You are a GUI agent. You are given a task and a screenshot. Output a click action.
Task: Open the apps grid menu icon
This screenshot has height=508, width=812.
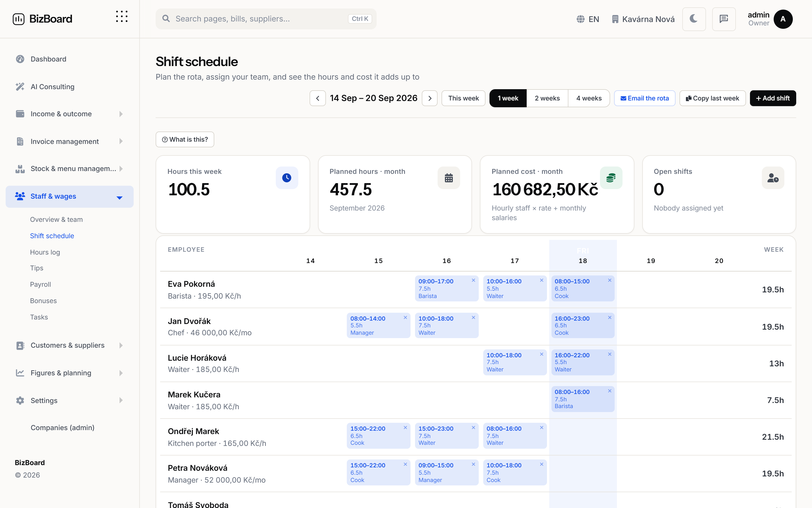122,17
